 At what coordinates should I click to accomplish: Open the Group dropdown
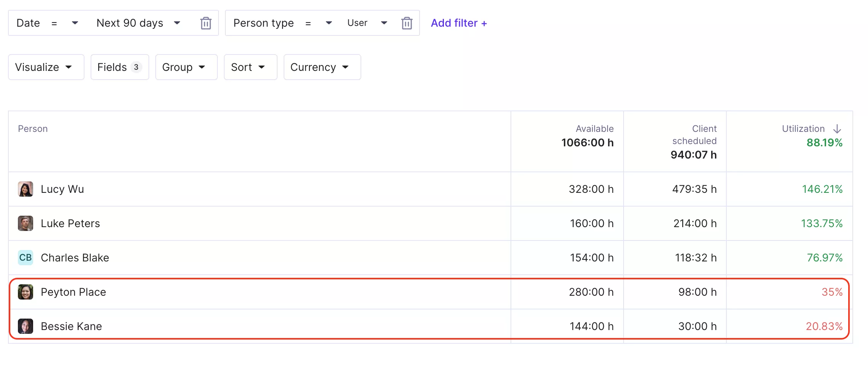click(186, 67)
